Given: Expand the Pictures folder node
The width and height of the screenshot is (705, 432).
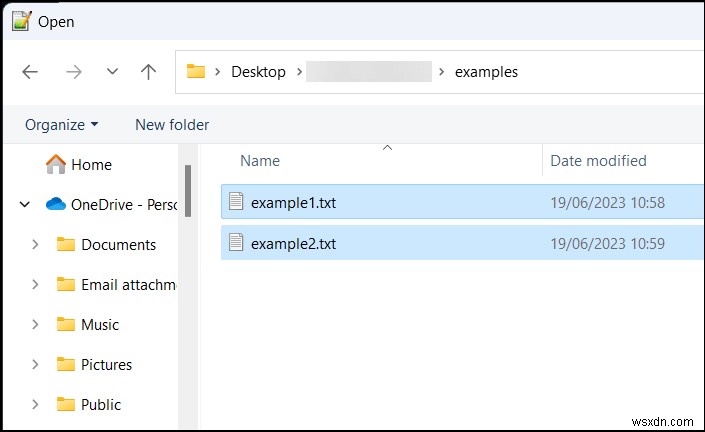Looking at the screenshot, I should pyautogui.click(x=35, y=365).
